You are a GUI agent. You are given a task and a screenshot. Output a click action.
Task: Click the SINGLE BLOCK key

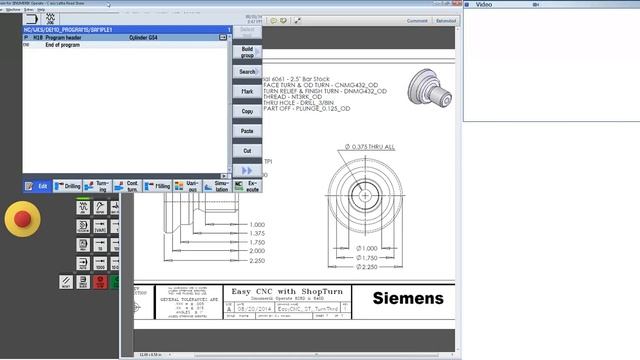tap(83, 282)
